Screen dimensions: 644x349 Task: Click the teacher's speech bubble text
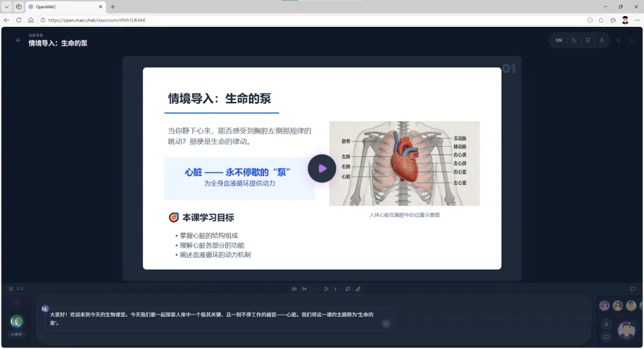[x=212, y=319]
